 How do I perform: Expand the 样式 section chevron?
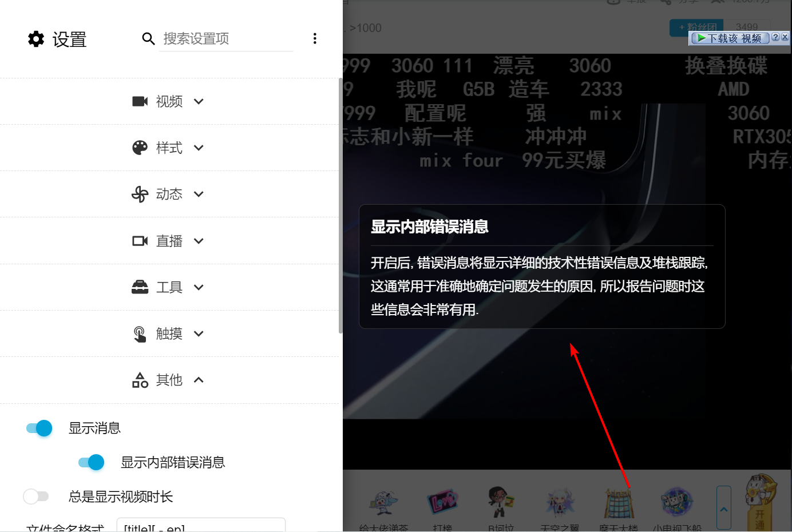[x=199, y=148]
